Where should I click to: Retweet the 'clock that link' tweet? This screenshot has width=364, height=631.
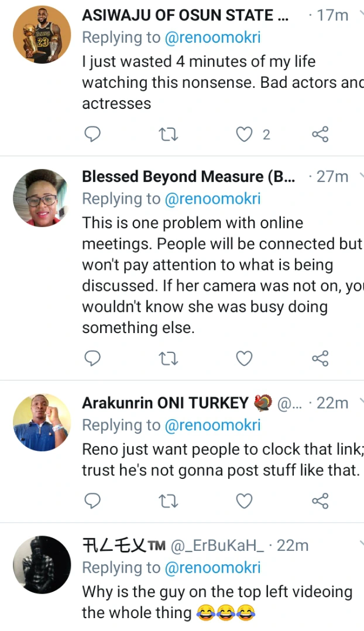click(x=169, y=500)
